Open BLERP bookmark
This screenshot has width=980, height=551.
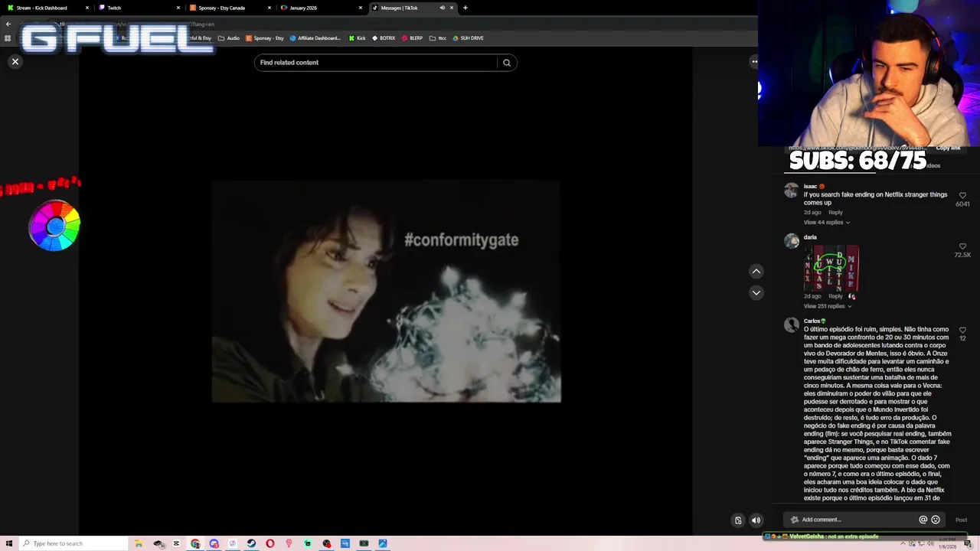tap(413, 38)
